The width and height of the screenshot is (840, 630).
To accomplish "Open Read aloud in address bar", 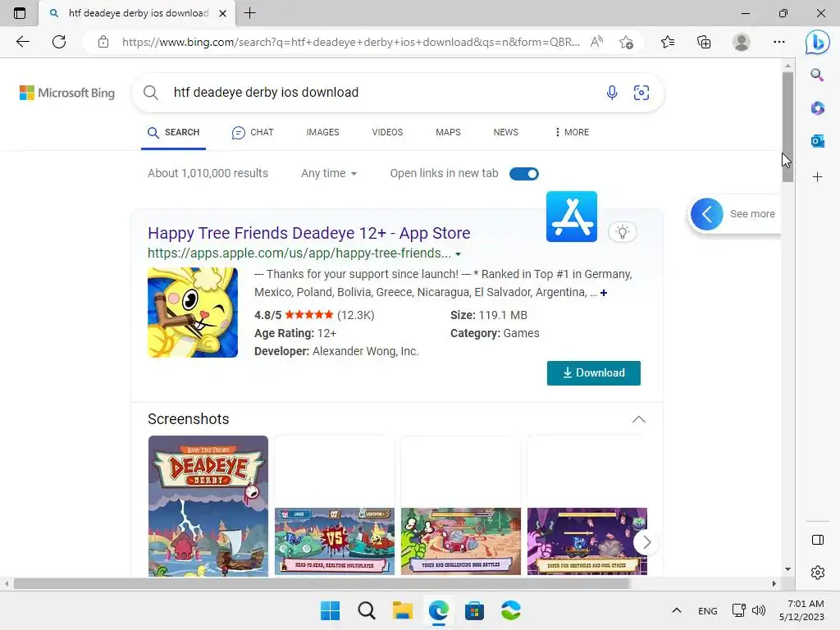I will 596,42.
